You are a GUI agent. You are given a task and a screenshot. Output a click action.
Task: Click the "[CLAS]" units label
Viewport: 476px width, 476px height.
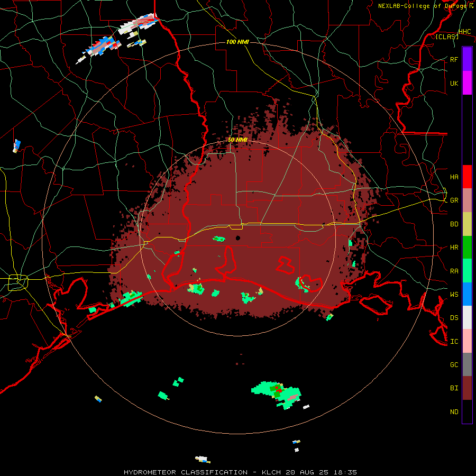click(x=447, y=36)
